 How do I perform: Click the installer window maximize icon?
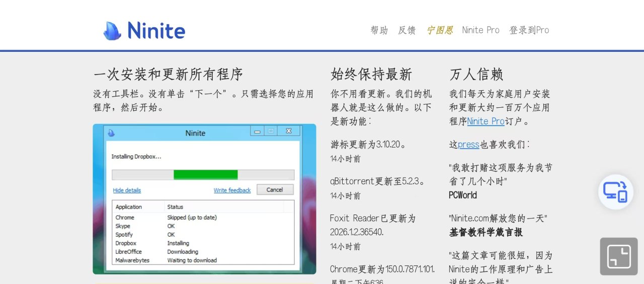271,131
